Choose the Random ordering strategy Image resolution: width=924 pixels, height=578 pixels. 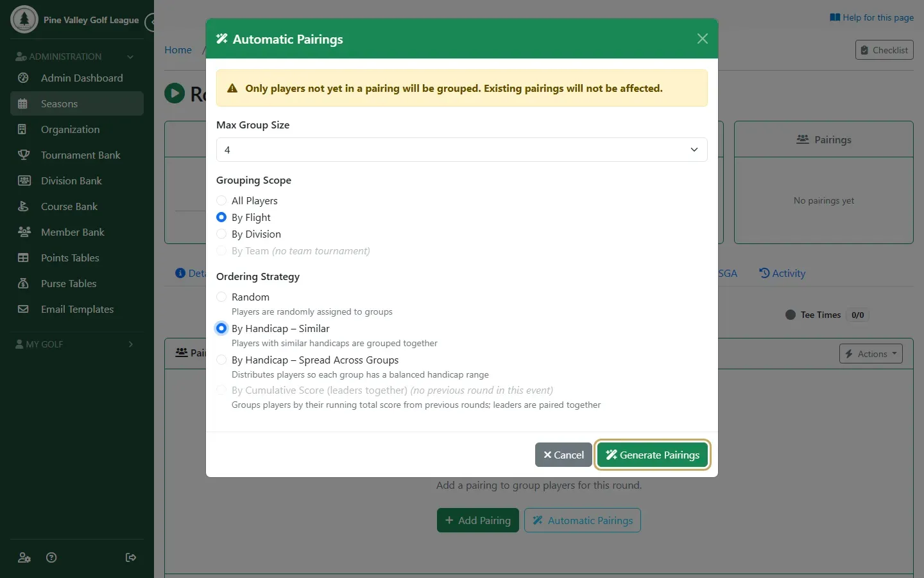pyautogui.click(x=221, y=297)
